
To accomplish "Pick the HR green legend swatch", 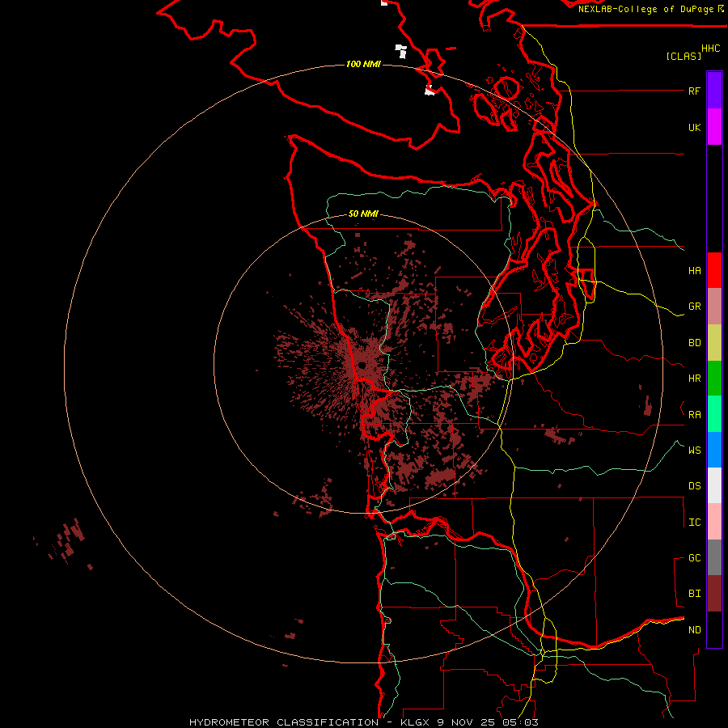I will pyautogui.click(x=714, y=379).
